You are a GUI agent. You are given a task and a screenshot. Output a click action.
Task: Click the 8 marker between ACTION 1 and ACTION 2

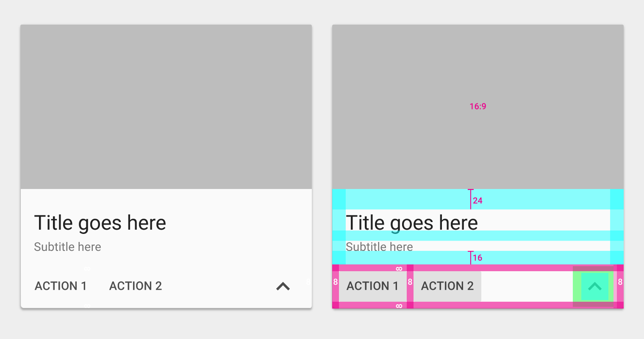point(410,282)
